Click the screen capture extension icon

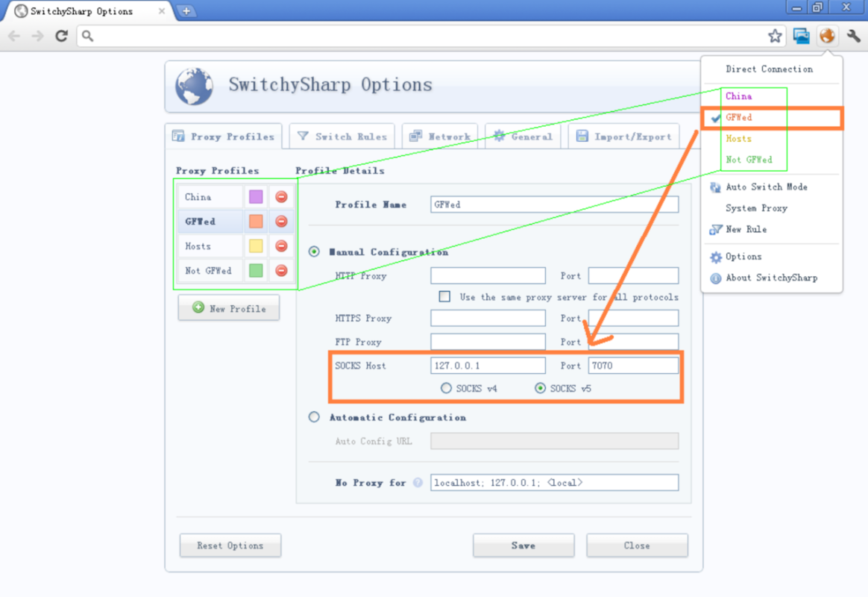[801, 37]
